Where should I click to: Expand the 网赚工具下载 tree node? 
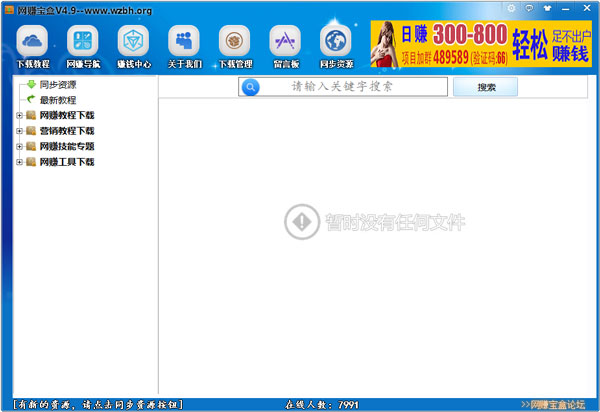(x=19, y=162)
